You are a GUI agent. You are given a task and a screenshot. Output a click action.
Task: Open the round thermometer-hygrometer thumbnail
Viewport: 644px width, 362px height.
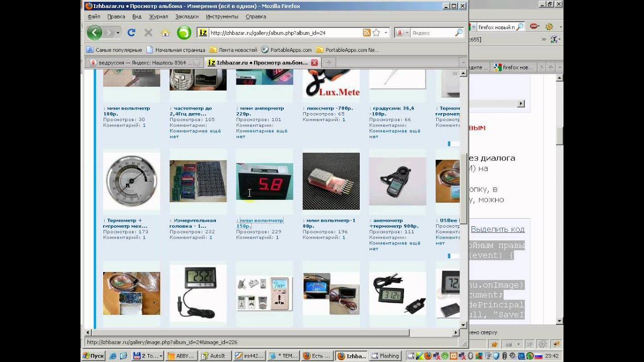click(132, 181)
